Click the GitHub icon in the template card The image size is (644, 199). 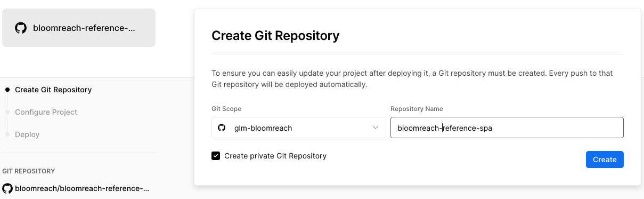point(21,28)
